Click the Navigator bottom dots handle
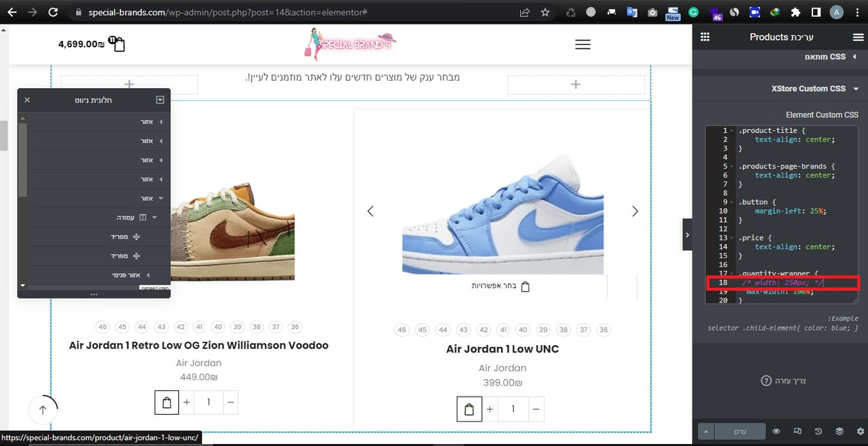 pos(94,294)
